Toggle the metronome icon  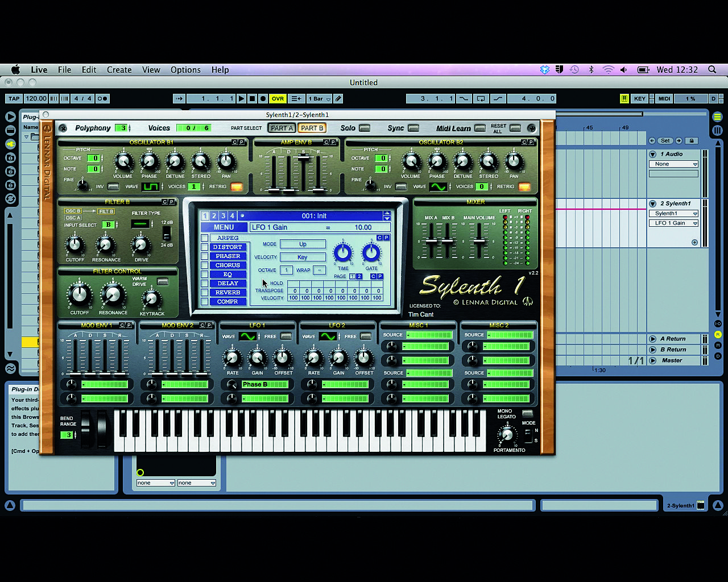pyautogui.click(x=102, y=98)
